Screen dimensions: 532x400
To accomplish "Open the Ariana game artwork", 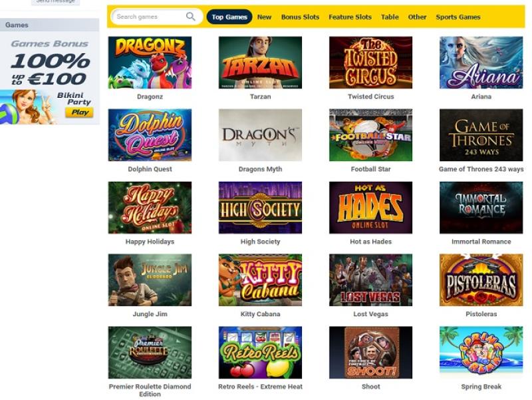I will tap(481, 63).
